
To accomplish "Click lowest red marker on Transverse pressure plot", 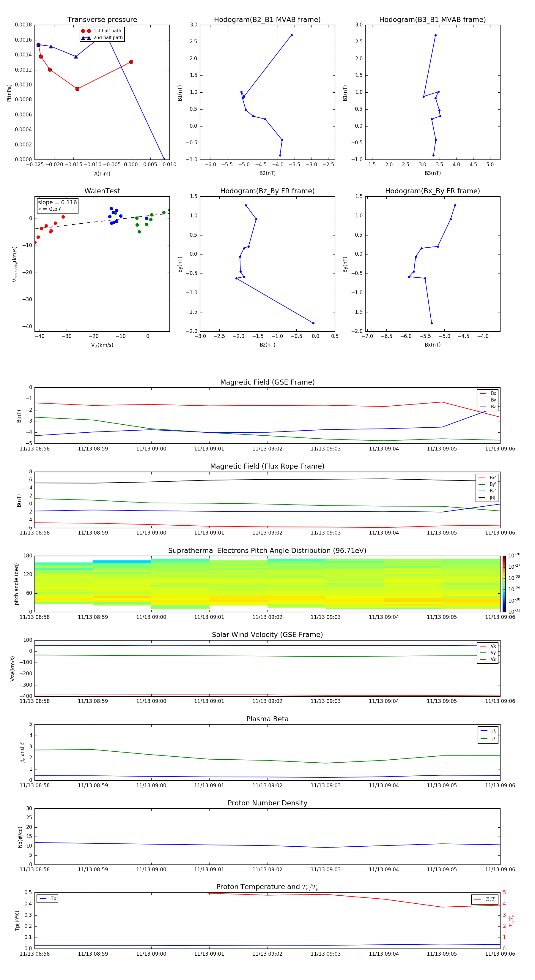I will point(77,89).
